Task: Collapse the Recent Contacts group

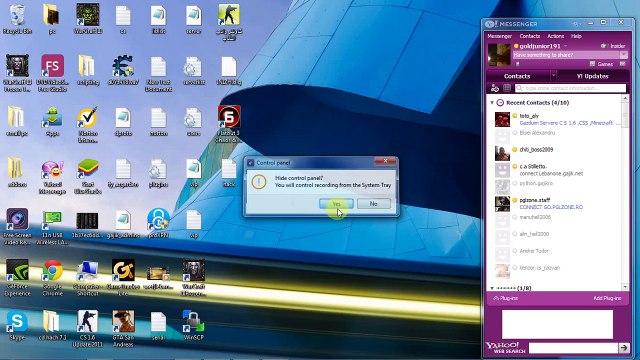Action: pos(492,103)
